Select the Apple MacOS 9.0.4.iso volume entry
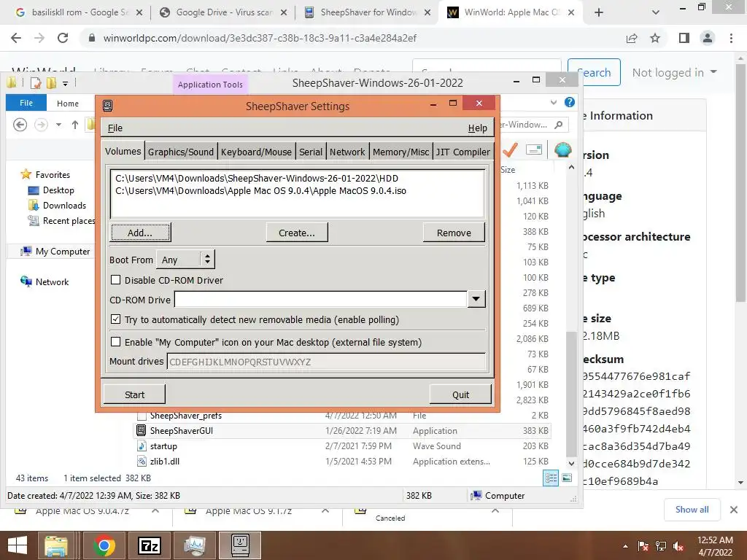This screenshot has width=747, height=560. point(260,190)
